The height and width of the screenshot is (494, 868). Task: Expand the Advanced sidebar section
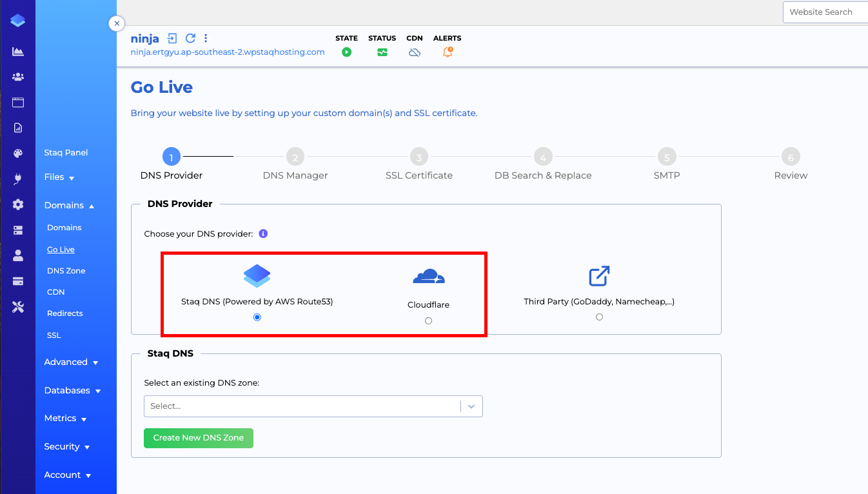[x=71, y=362]
